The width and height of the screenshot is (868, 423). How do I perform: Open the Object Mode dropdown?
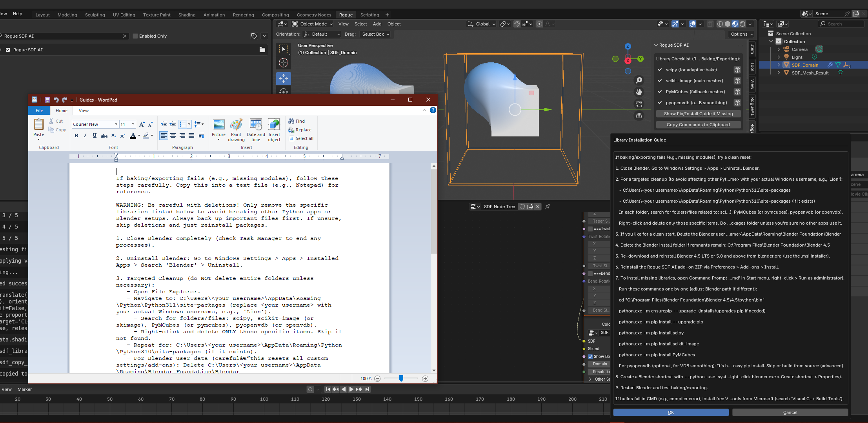click(x=313, y=24)
